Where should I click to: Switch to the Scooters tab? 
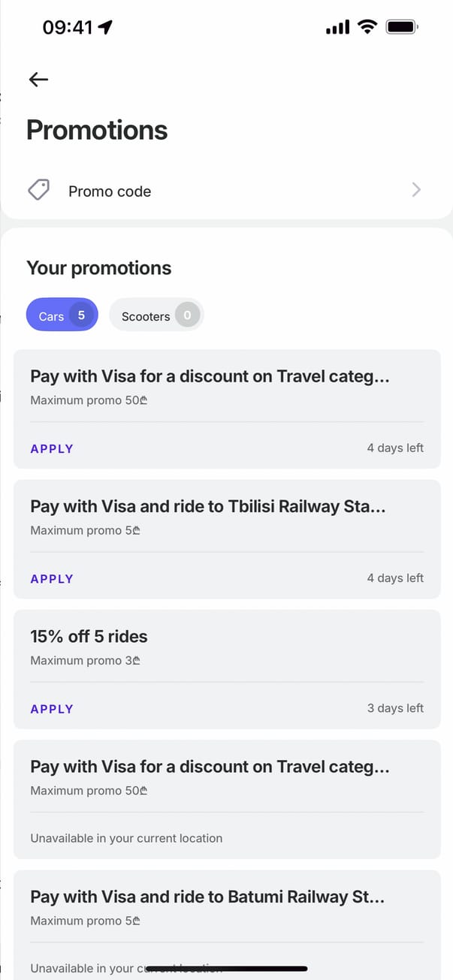point(146,316)
